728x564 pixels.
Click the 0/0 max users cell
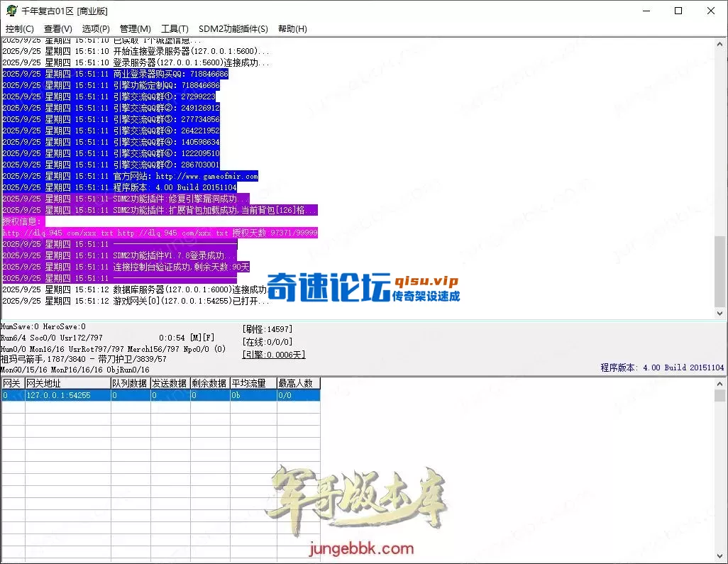point(299,395)
